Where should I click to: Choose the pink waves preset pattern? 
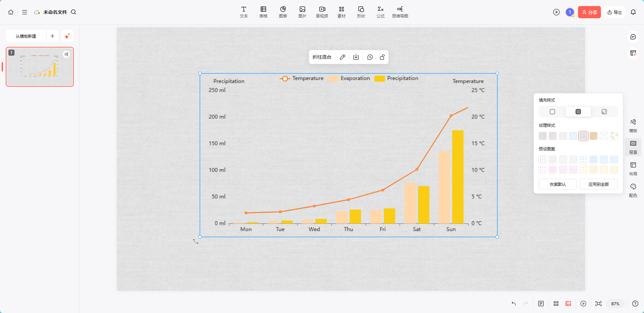(x=573, y=170)
